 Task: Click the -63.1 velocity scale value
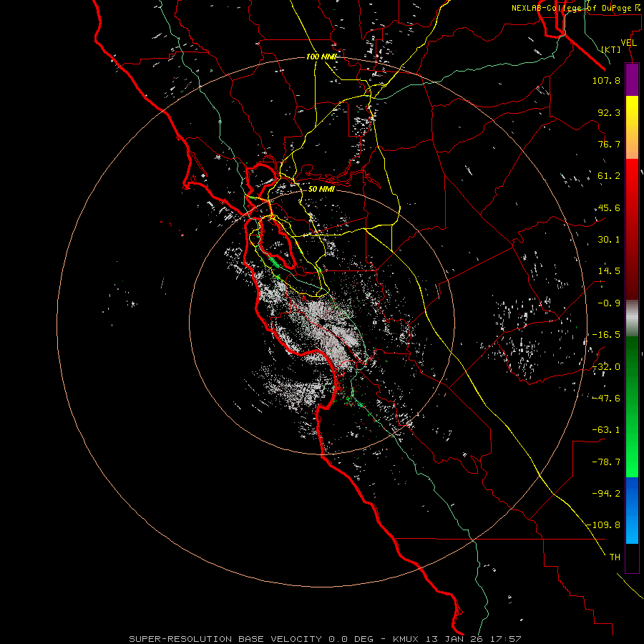point(606,430)
